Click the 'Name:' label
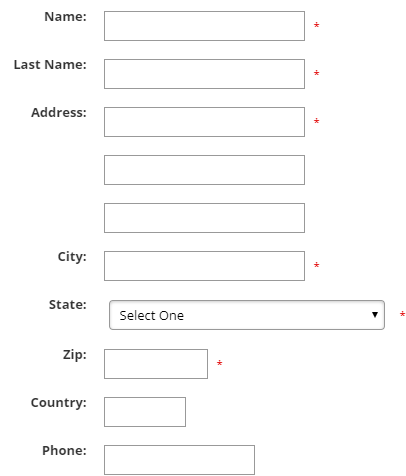 pos(65,17)
